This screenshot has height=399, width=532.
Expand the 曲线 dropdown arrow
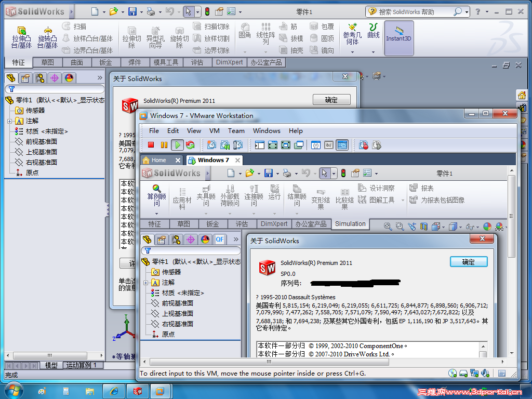(373, 52)
